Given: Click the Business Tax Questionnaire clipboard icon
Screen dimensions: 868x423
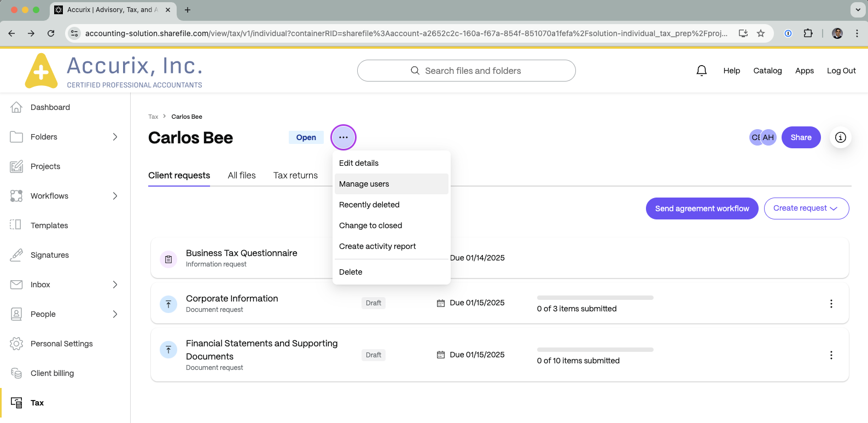Looking at the screenshot, I should click(168, 259).
